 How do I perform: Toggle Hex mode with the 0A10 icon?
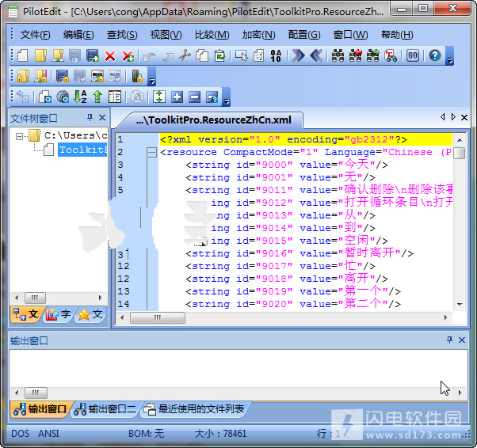coord(276,56)
